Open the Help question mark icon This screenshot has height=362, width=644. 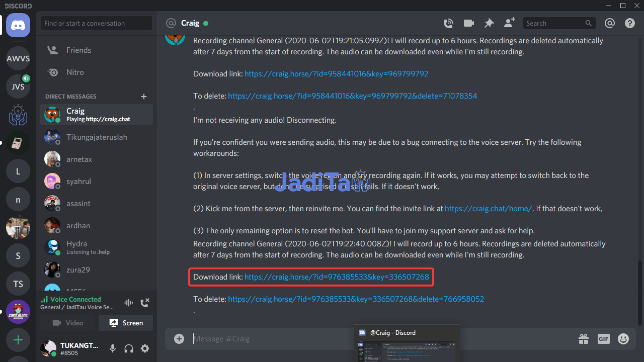(630, 23)
